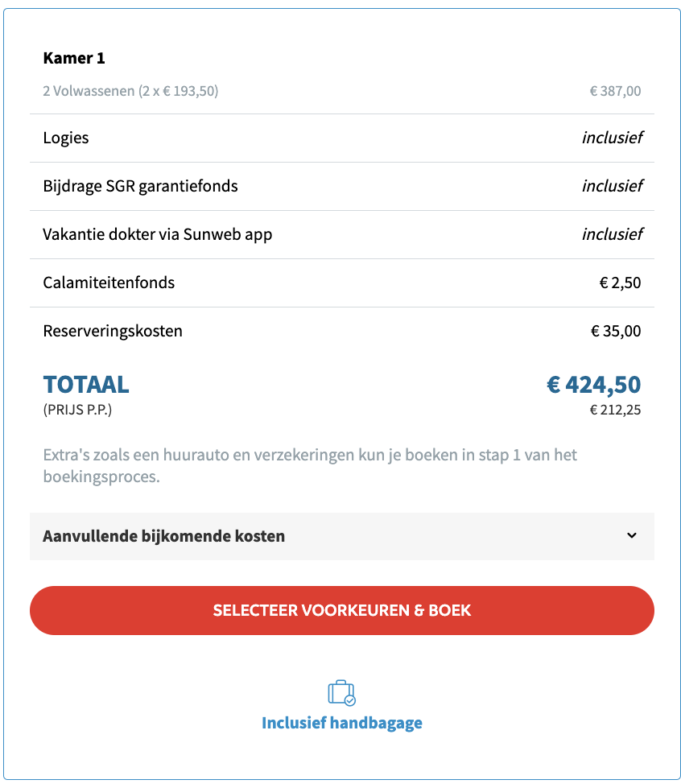Expand using the chevron down arrow
This screenshot has height=784, width=681.
point(632,535)
